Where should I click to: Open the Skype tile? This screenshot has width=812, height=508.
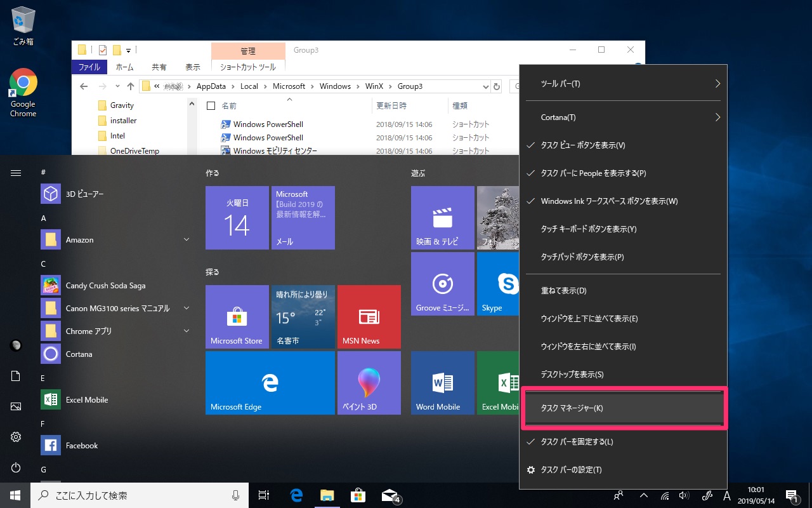pyautogui.click(x=498, y=284)
